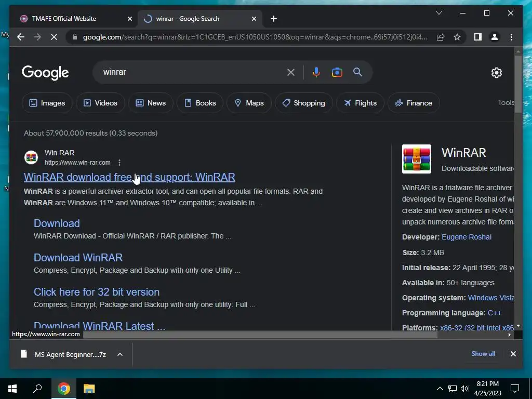Click the Google logo
Screen dimensions: 532x399
[45, 72]
